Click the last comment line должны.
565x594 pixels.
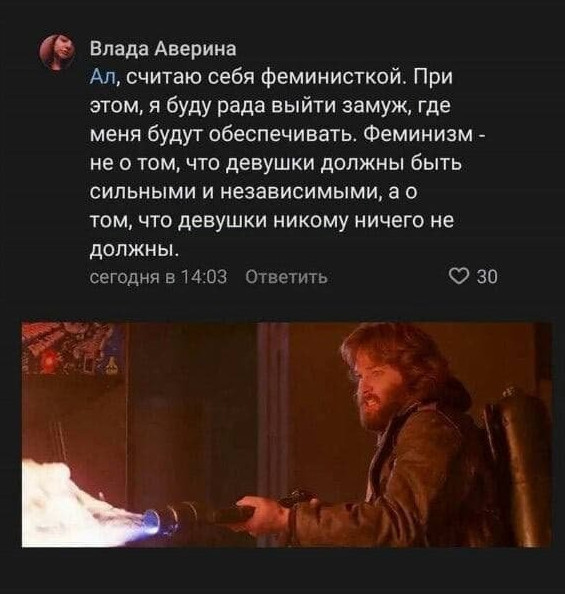point(134,249)
